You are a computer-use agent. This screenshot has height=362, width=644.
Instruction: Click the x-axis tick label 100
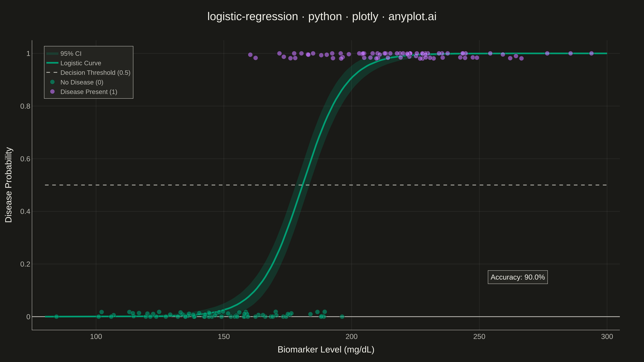pyautogui.click(x=96, y=337)
